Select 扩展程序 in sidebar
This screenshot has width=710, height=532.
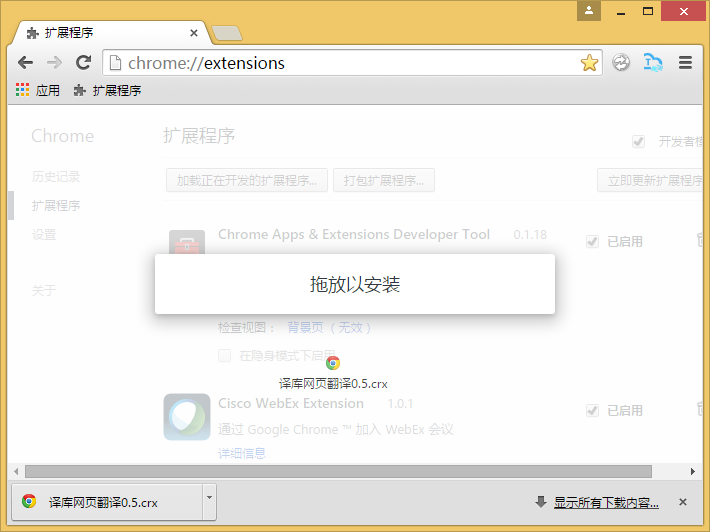pos(56,205)
